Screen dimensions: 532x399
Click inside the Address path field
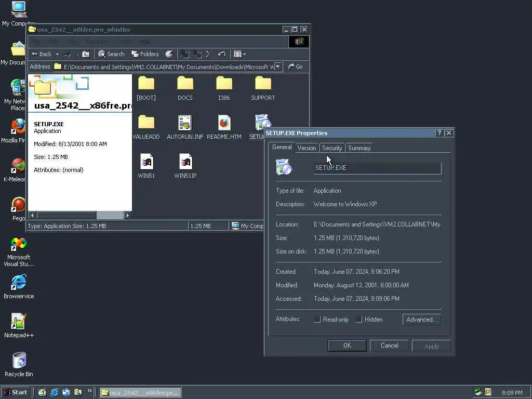tap(168, 67)
